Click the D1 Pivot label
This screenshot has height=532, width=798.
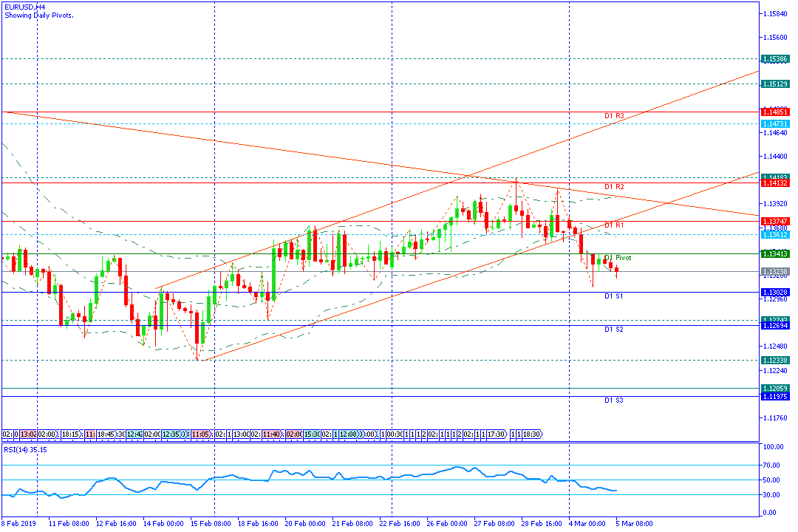[x=617, y=258]
